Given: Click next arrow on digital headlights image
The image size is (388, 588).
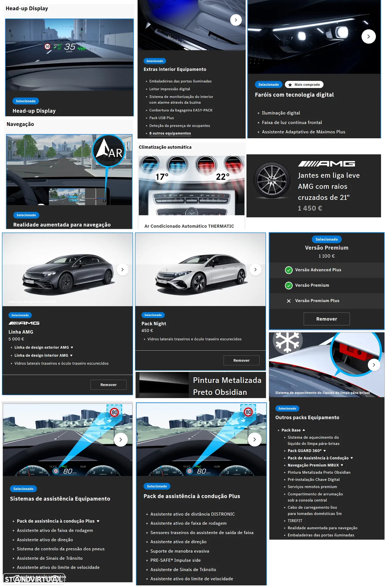Looking at the screenshot, I should (368, 36).
